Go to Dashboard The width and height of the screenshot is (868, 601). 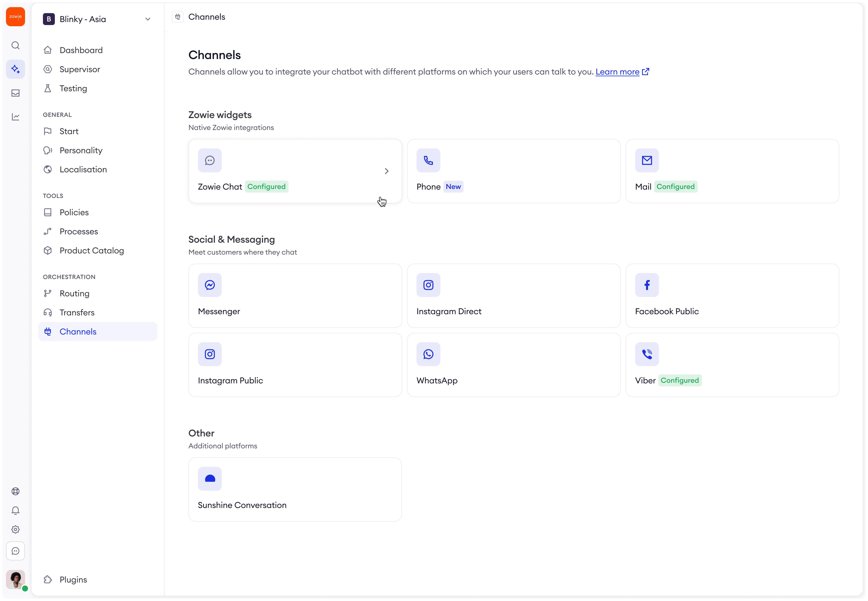tap(98, 50)
